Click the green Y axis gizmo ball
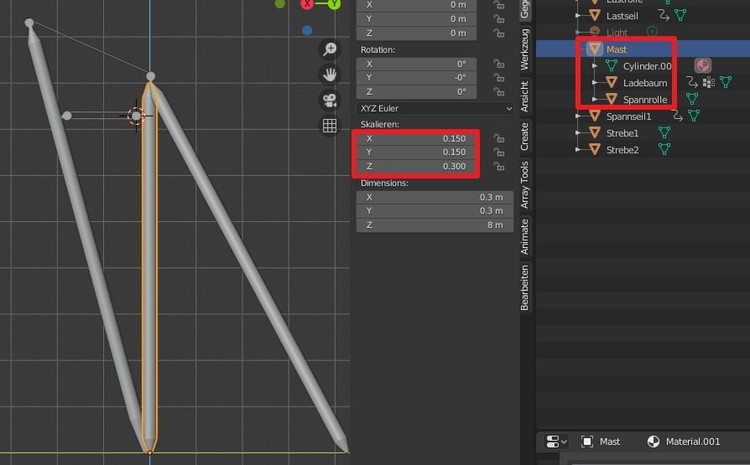Viewport: 750px width, 465px height. (334, 4)
